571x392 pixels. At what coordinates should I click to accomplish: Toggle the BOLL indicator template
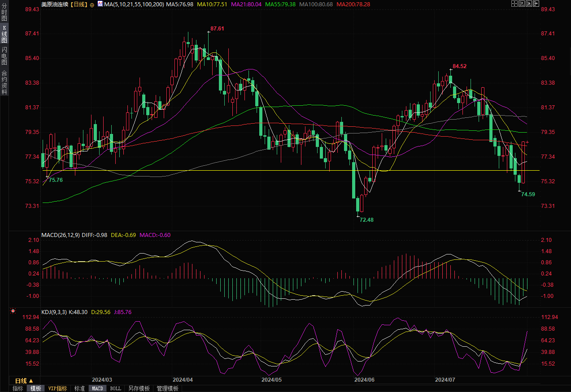(115, 388)
